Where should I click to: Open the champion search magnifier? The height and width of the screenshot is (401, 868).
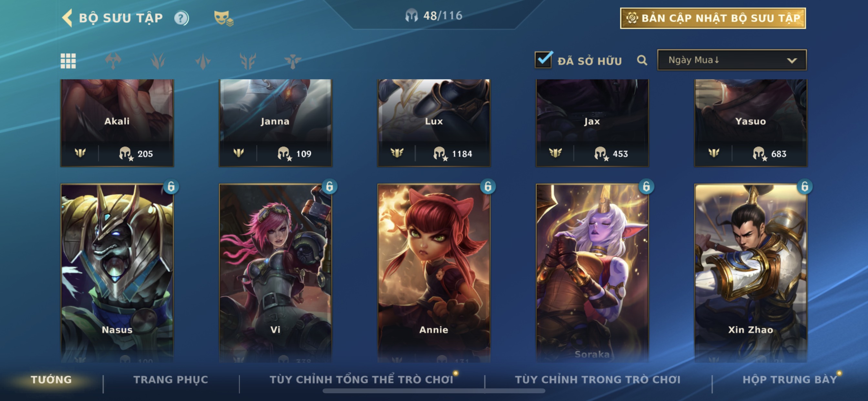(x=642, y=60)
